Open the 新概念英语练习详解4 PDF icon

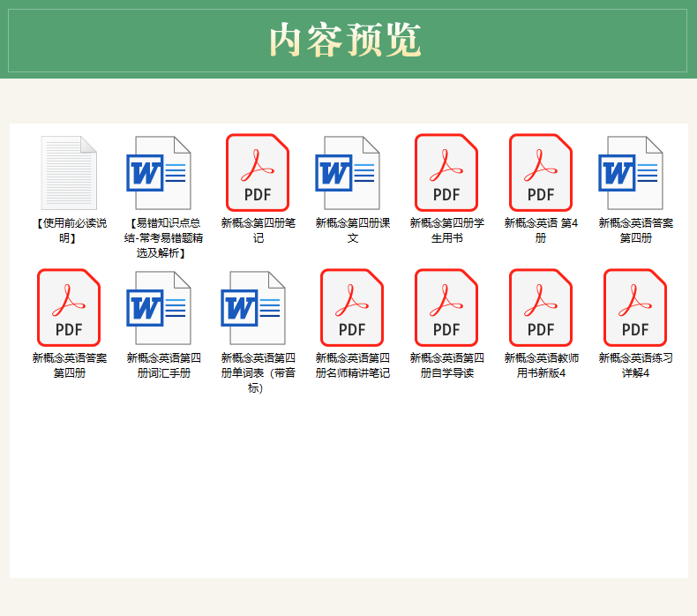[635, 308]
